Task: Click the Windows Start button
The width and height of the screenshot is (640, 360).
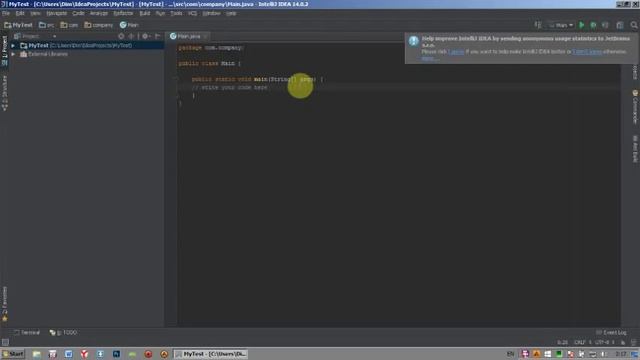Action: [13, 354]
